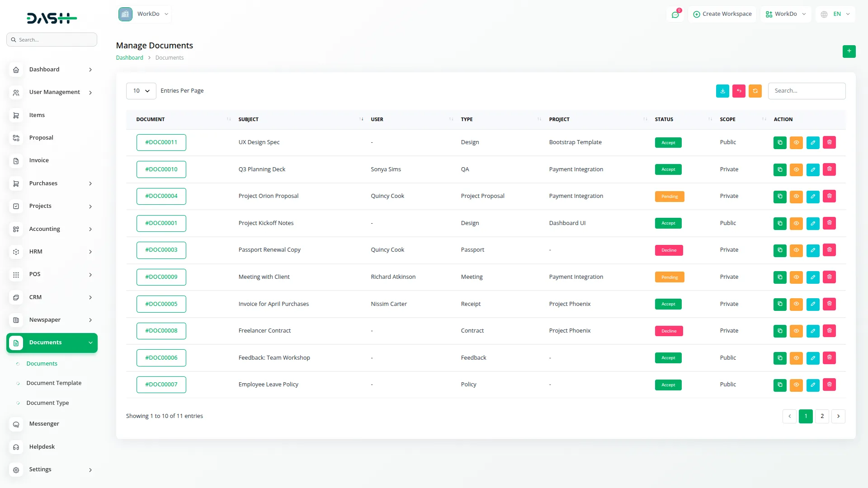This screenshot has height=488, width=868.
Task: Select the export/download icon above the table
Action: [x=722, y=91]
